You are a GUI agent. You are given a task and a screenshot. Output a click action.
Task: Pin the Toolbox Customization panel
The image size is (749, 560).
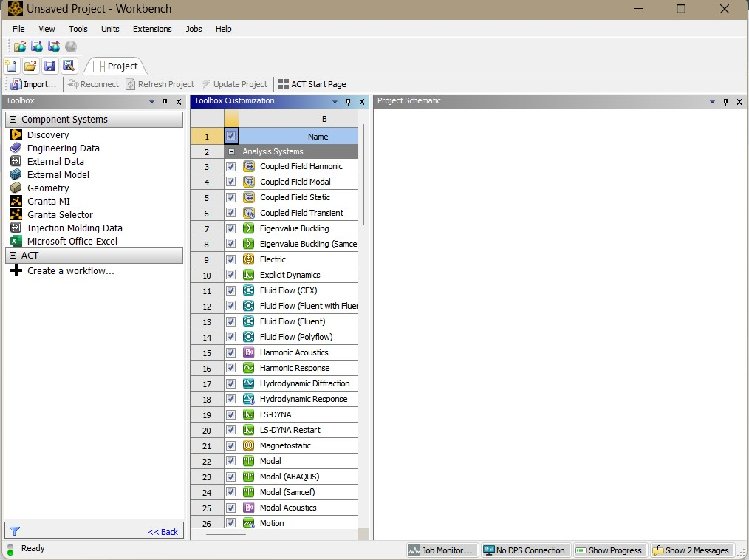(348, 102)
